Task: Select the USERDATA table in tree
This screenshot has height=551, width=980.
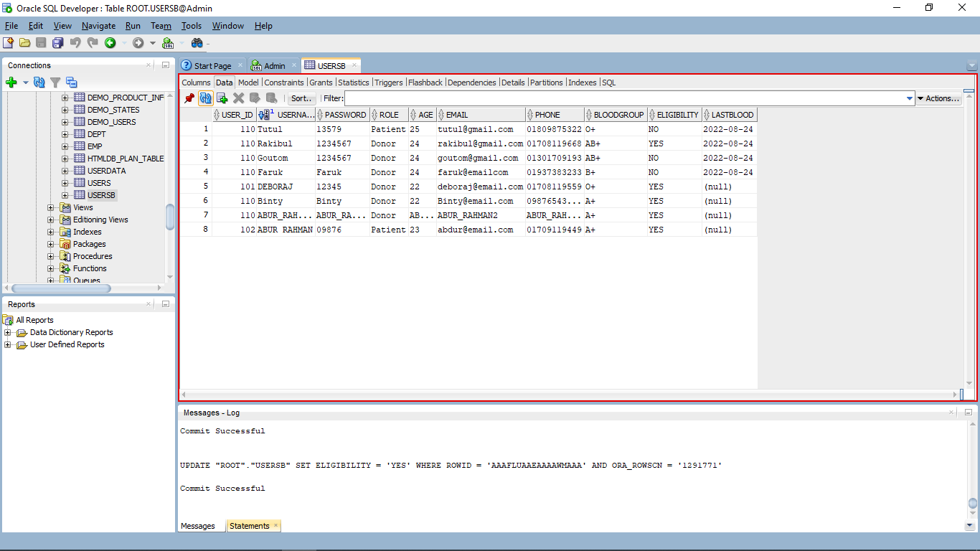Action: tap(106, 171)
